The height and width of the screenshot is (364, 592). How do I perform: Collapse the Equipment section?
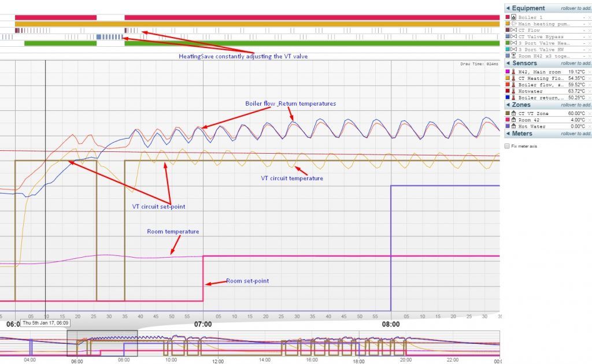(x=509, y=8)
